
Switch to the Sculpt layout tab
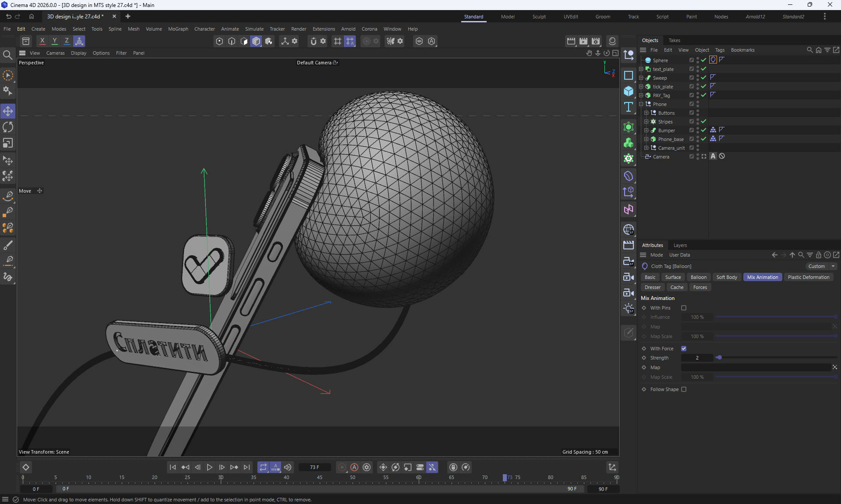[x=539, y=17]
